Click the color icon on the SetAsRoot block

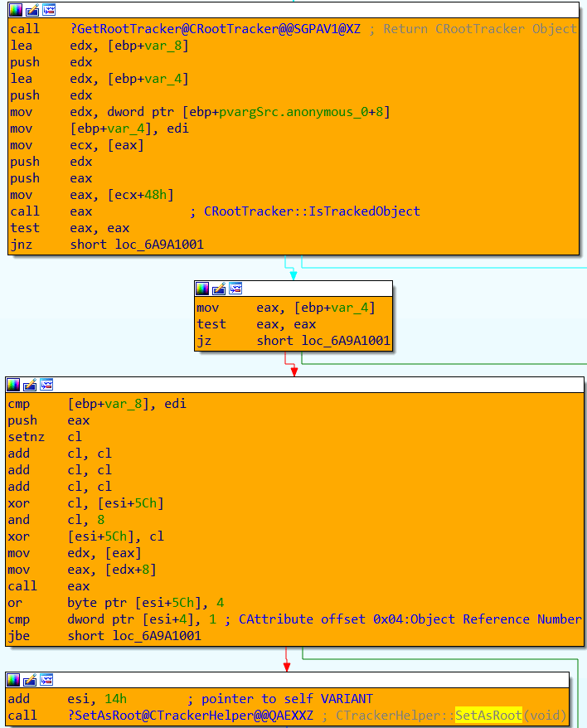14,680
